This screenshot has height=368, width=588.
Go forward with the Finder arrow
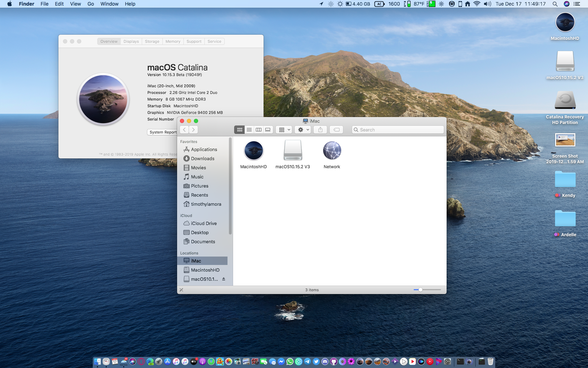pyautogui.click(x=193, y=130)
